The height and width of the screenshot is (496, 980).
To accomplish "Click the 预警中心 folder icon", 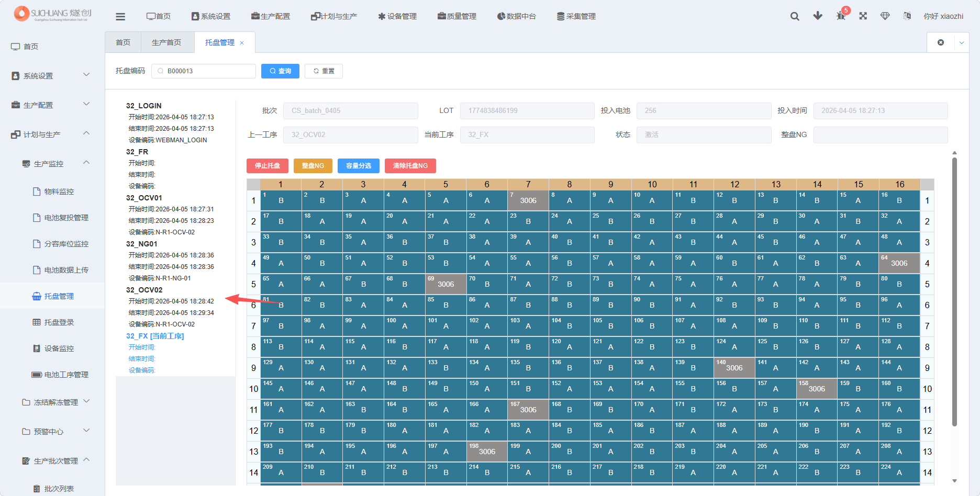I will click(x=26, y=432).
